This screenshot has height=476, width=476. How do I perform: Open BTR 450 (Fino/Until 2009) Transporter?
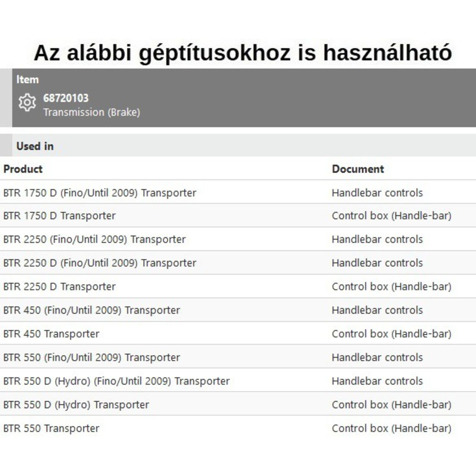pyautogui.click(x=92, y=310)
